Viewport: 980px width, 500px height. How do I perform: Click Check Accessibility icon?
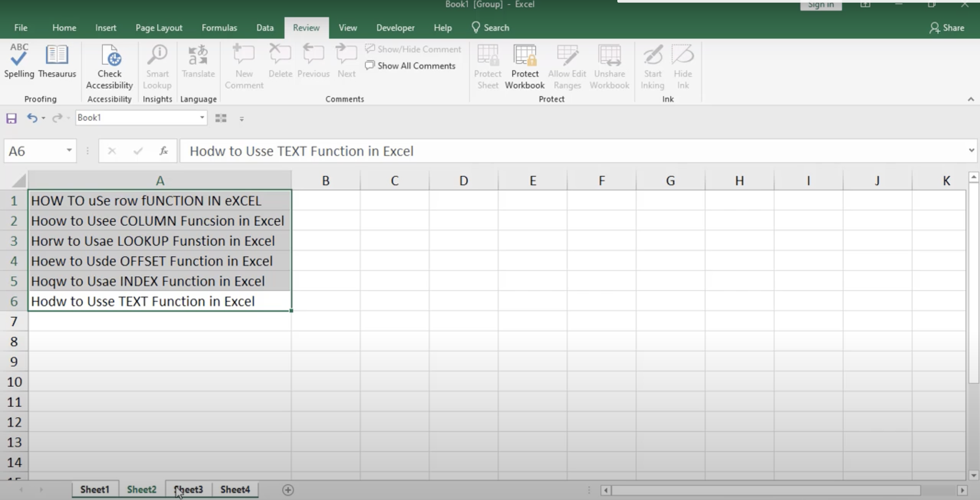[x=110, y=67]
